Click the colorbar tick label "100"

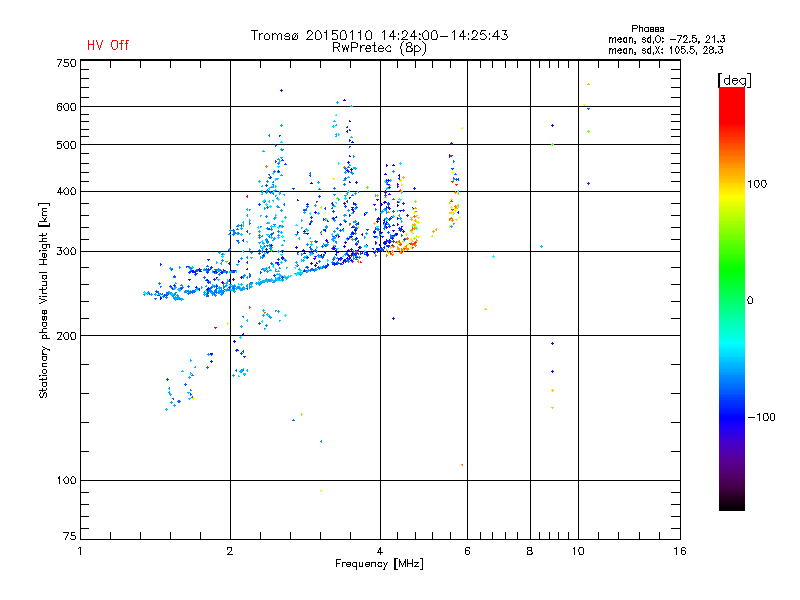point(757,184)
